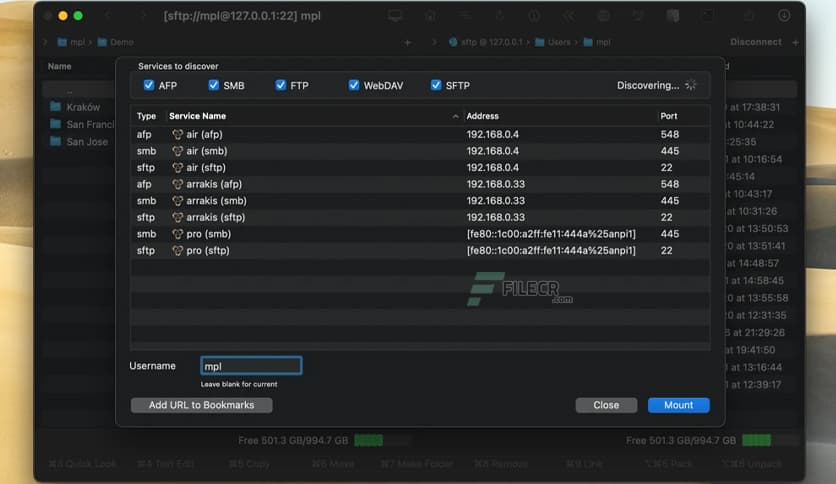836x484 pixels.
Task: Disable the SFTP discovery checkbox
Action: [436, 86]
